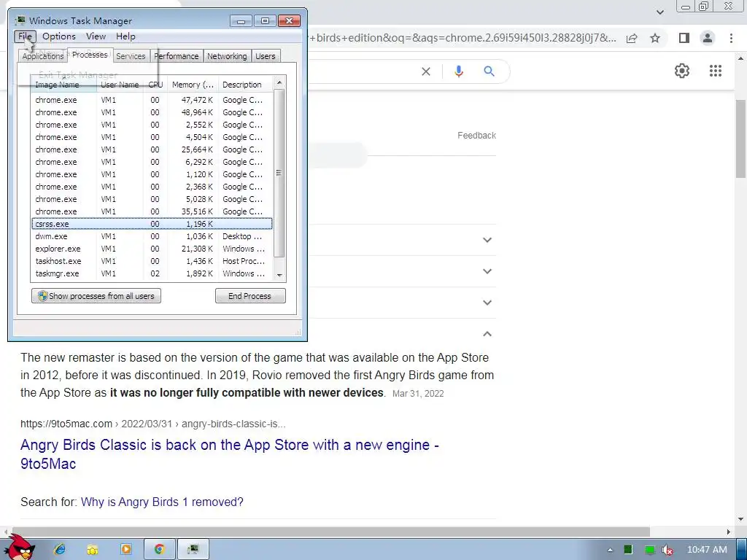Open the Help menu
The image size is (747, 560).
point(125,36)
